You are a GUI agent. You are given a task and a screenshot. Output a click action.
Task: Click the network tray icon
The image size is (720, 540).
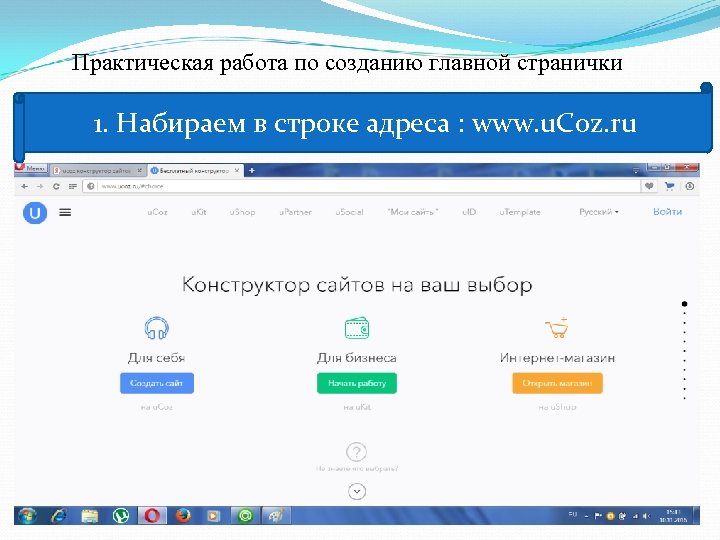click(x=635, y=516)
